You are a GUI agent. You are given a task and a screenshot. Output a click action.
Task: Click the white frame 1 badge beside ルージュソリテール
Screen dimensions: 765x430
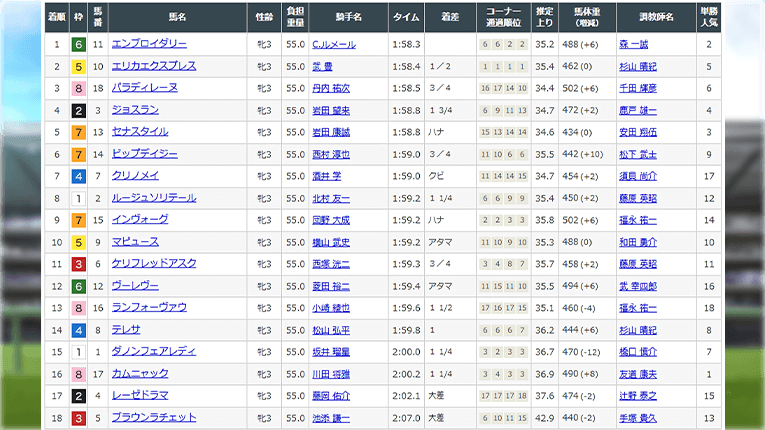pyautogui.click(x=78, y=198)
